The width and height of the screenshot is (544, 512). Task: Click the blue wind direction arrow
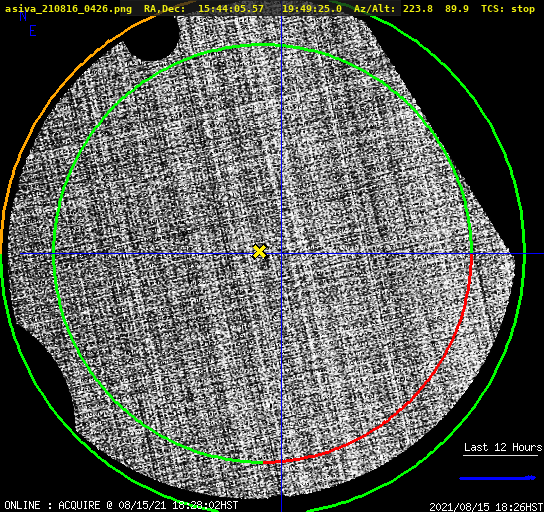pyautogui.click(x=498, y=478)
